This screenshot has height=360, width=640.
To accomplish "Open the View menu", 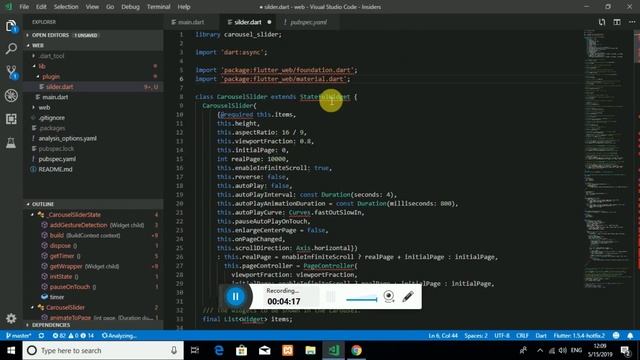I will click(92, 7).
